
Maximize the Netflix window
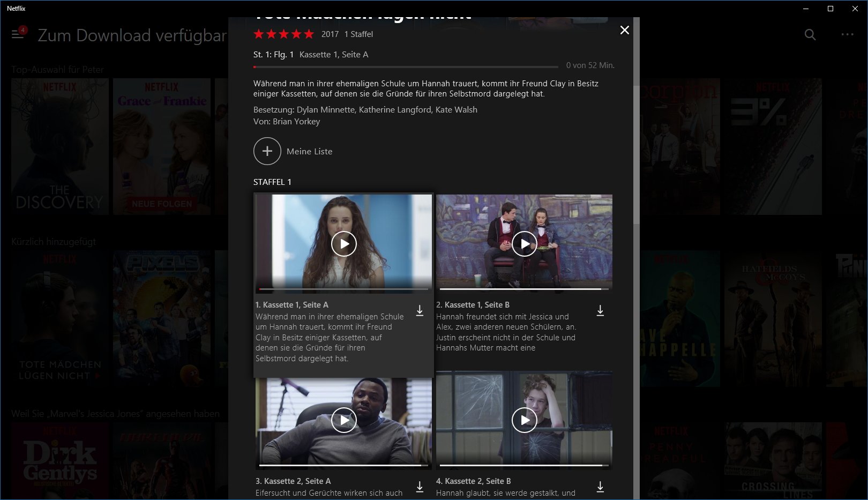(x=830, y=9)
